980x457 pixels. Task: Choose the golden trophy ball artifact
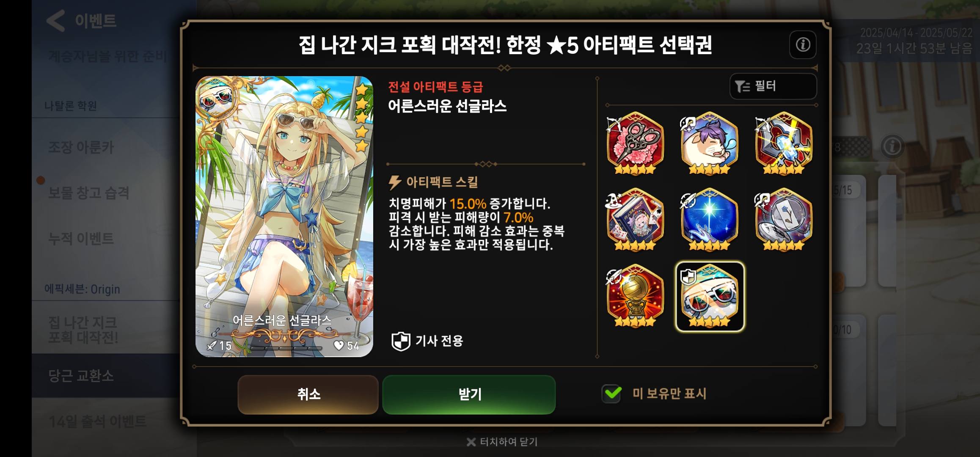click(x=635, y=295)
